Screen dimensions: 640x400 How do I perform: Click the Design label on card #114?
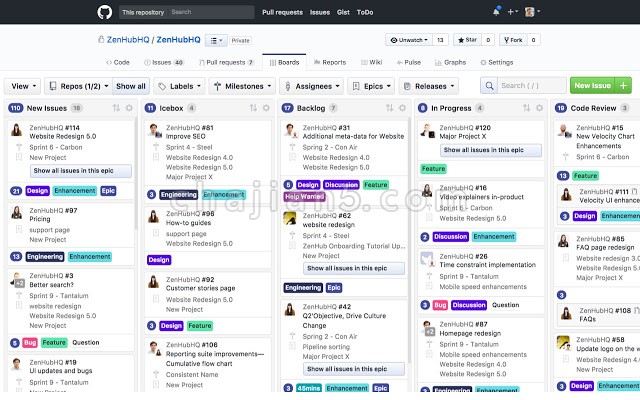point(38,191)
